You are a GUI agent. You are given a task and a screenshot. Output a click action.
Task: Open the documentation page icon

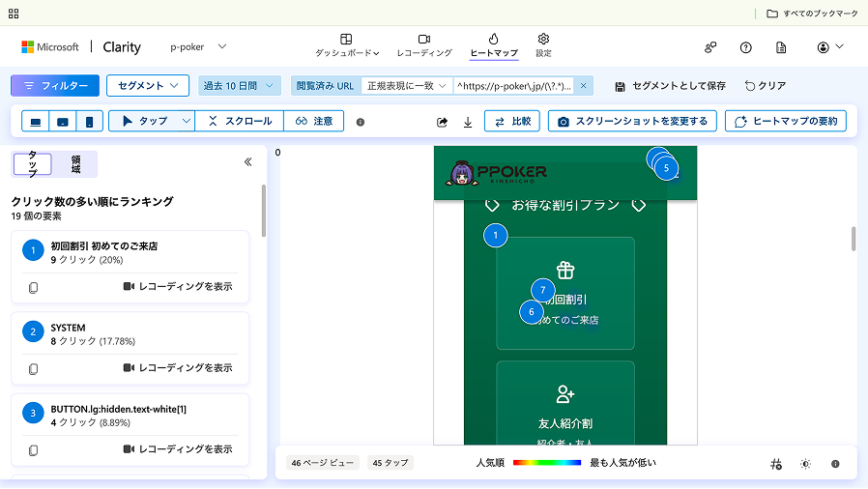pos(781,47)
